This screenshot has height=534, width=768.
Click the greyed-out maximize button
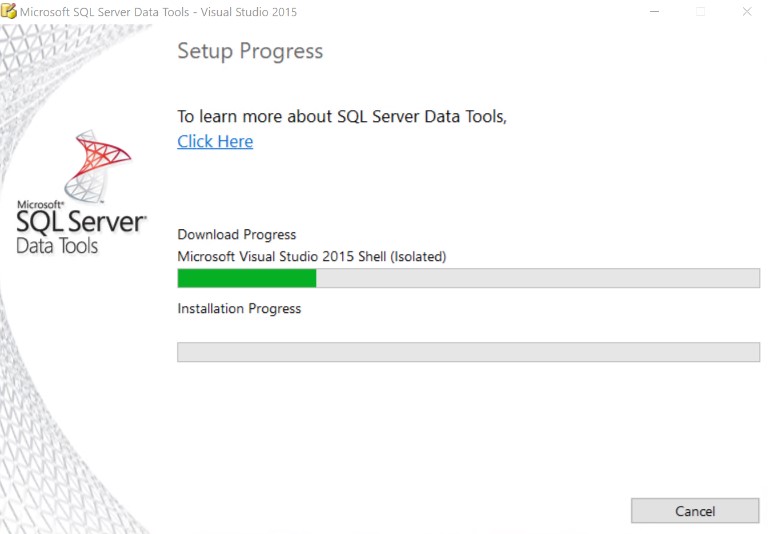(x=700, y=12)
